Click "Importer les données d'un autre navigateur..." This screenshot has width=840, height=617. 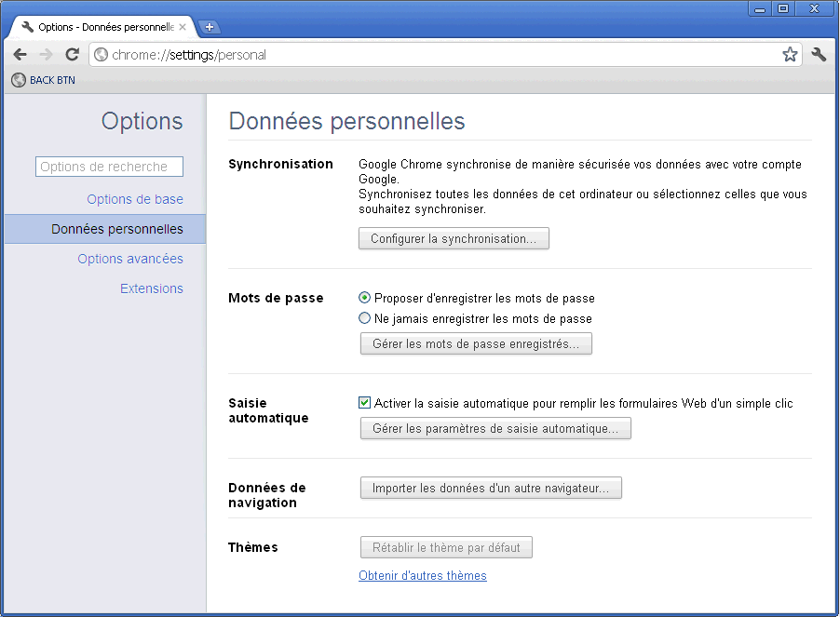coord(491,488)
